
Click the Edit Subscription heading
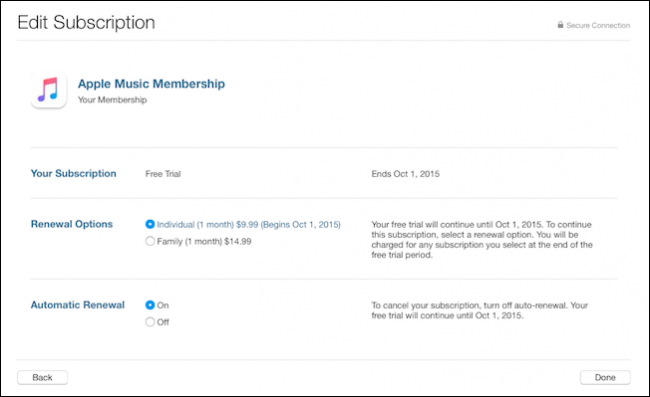pyautogui.click(x=86, y=22)
